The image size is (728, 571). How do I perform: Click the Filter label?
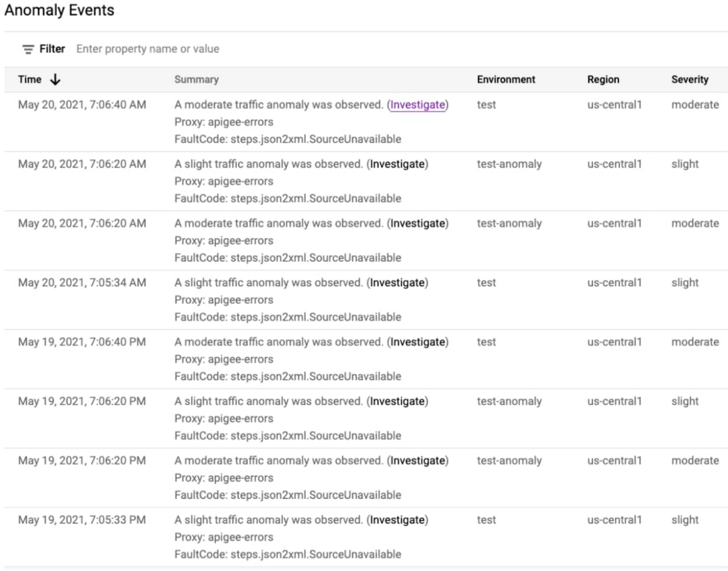[52, 49]
